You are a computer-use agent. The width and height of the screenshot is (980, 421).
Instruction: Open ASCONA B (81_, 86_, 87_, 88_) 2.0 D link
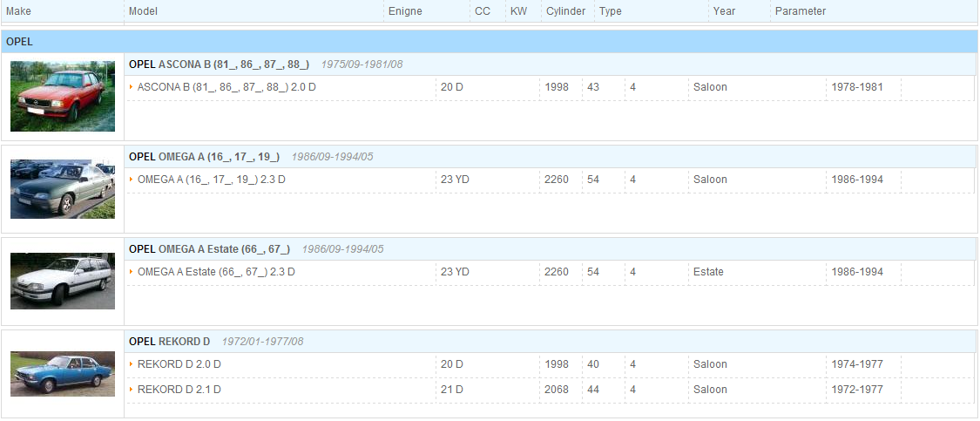[226, 87]
